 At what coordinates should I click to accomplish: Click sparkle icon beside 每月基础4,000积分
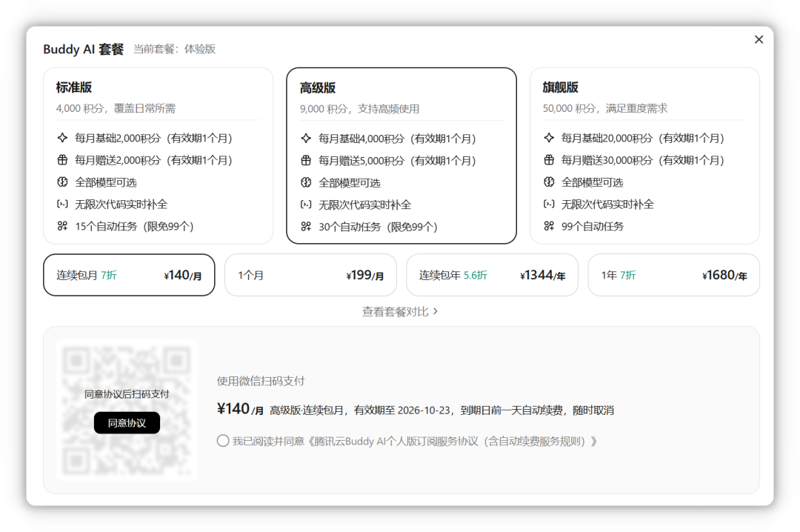[306, 139]
